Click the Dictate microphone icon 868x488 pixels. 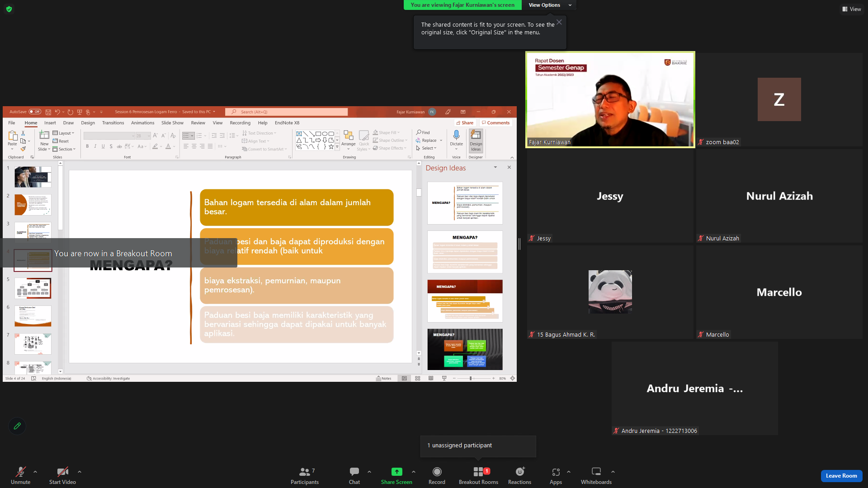click(x=456, y=135)
